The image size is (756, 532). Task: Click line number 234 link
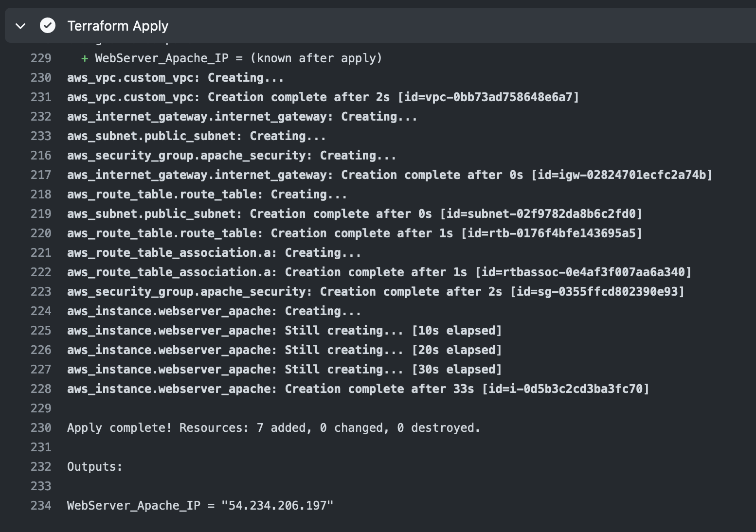(x=41, y=506)
